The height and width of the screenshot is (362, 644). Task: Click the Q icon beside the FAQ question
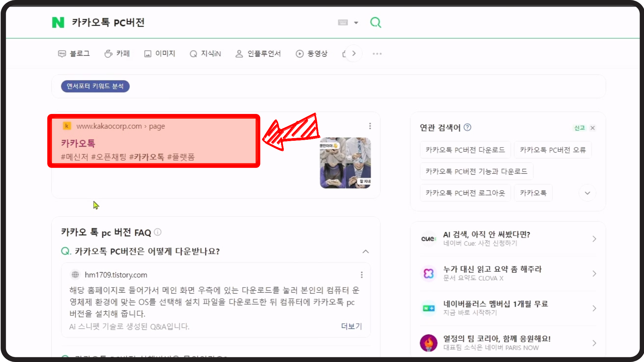point(66,251)
